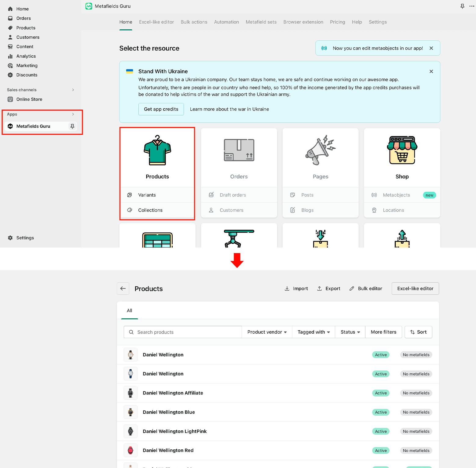Open the app Settings tab
The image size is (476, 468).
[x=378, y=22]
